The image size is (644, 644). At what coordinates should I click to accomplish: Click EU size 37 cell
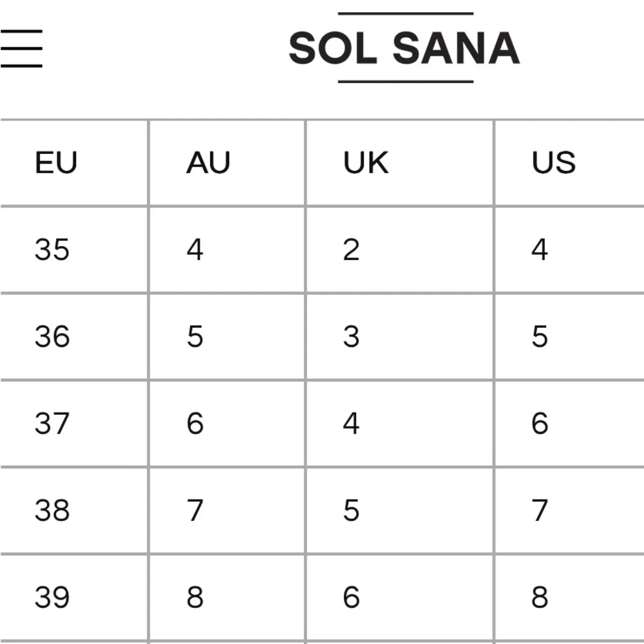click(x=52, y=424)
